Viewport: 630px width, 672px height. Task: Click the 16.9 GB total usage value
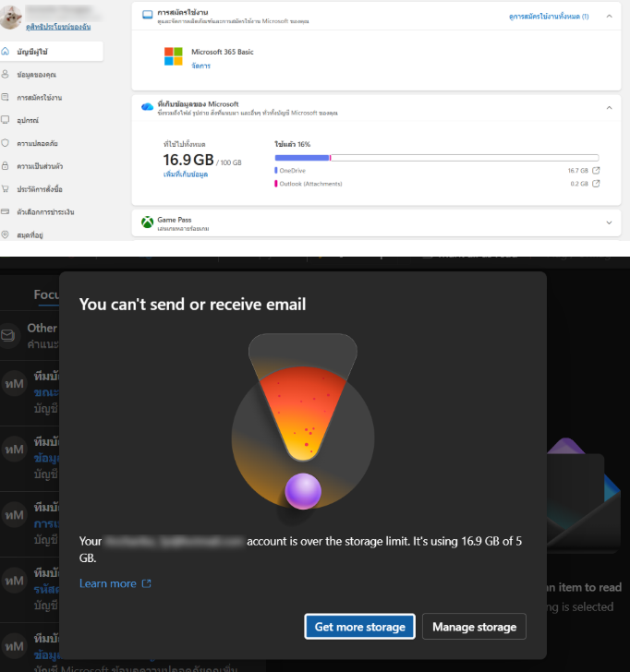coord(188,160)
